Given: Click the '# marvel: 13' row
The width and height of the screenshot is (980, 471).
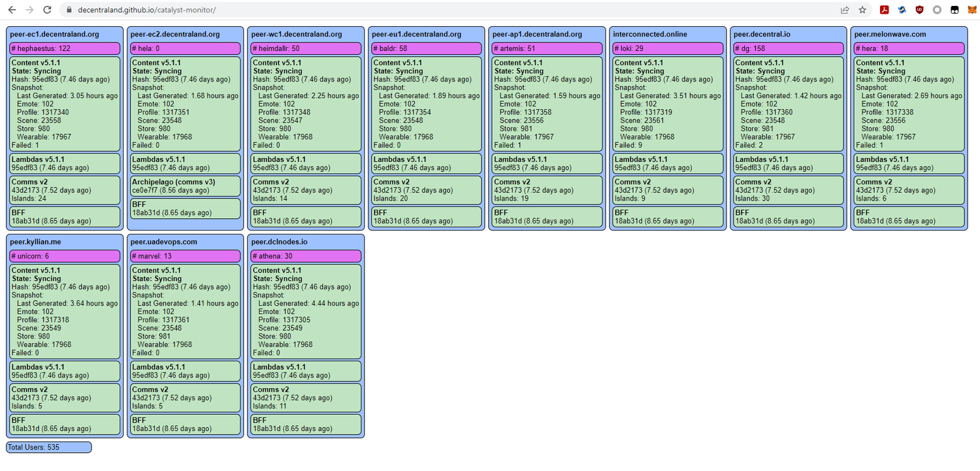Looking at the screenshot, I should click(186, 256).
